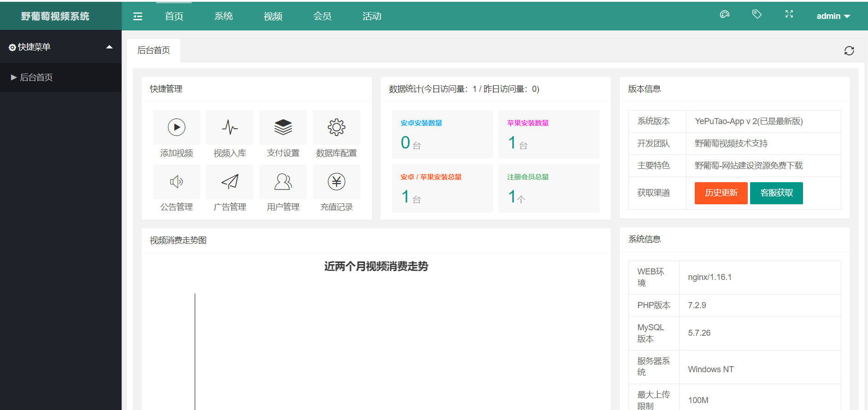
Task: Select the 野葡萄视频技术支持 cell
Action: coord(763,143)
